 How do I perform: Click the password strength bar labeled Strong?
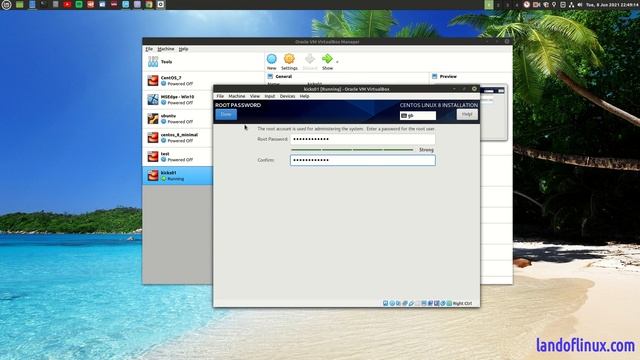click(352, 150)
